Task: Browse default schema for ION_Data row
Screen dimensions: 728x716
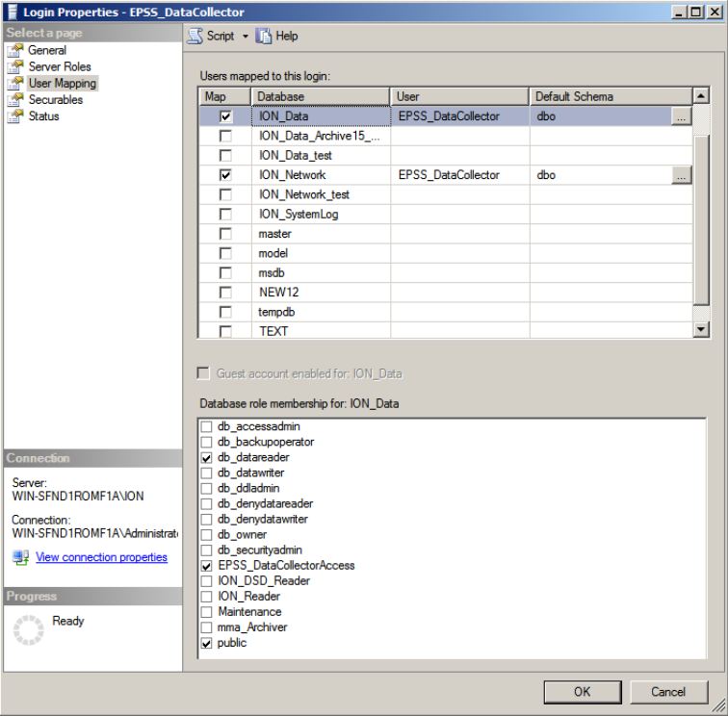Action: click(681, 116)
